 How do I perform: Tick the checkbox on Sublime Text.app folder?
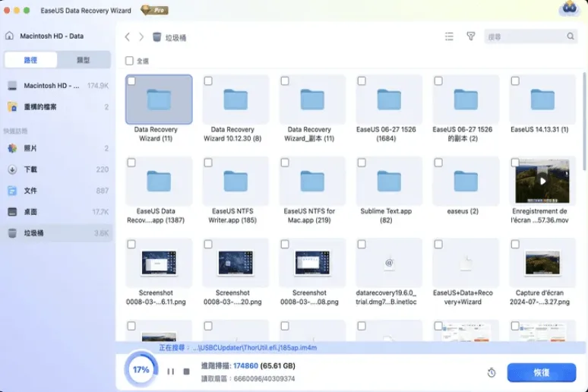tap(362, 163)
